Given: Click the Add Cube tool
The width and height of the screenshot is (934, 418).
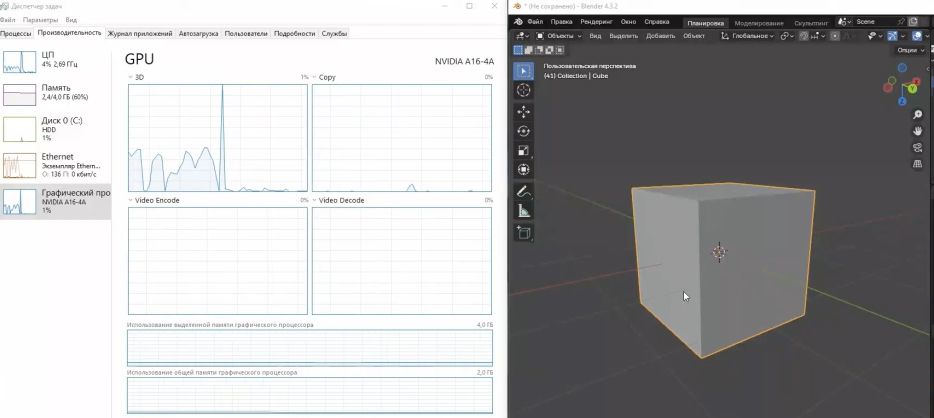Looking at the screenshot, I should pos(524,232).
